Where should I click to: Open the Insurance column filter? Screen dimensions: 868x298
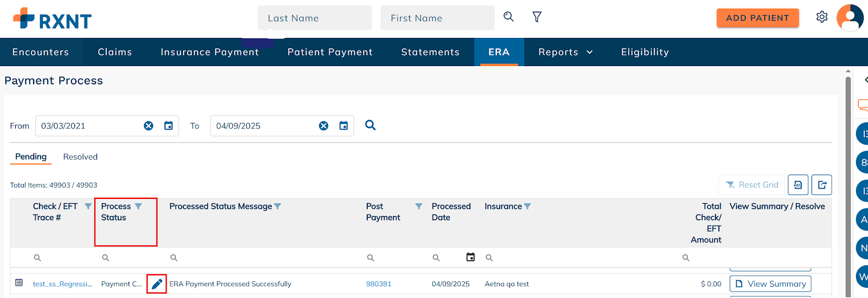coord(527,206)
